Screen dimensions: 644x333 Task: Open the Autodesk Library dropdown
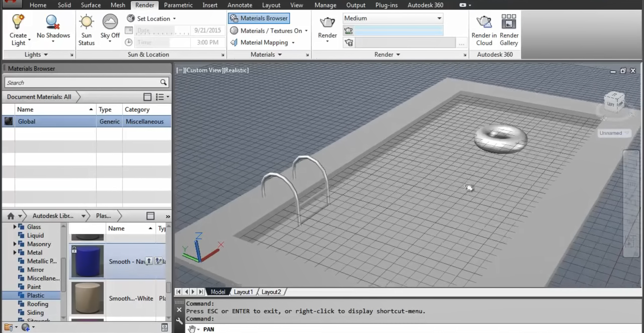click(83, 216)
